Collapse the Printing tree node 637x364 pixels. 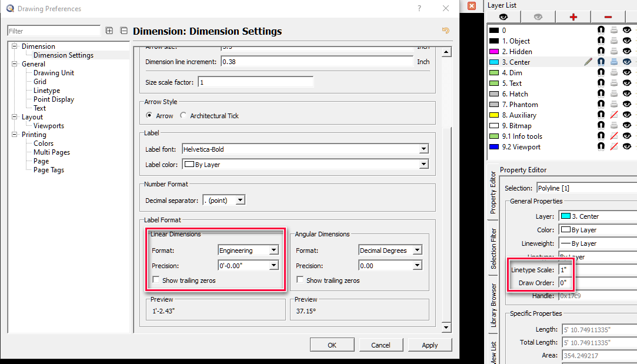pyautogui.click(x=15, y=135)
